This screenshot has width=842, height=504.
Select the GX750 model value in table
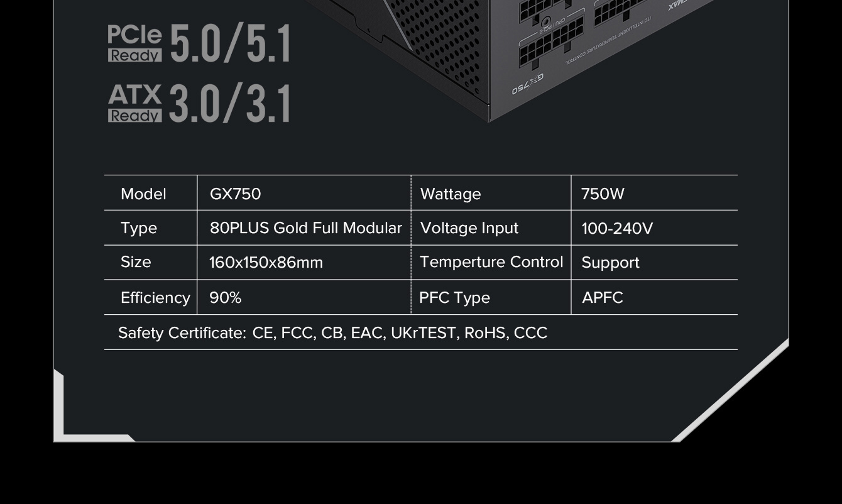click(x=235, y=194)
